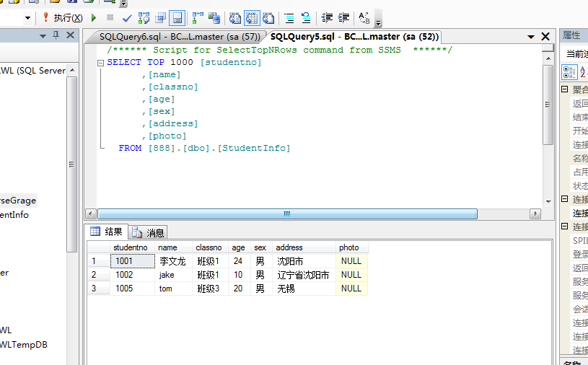The height and width of the screenshot is (365, 588).
Task: Click the blue parse checkmark icon
Action: click(x=127, y=17)
